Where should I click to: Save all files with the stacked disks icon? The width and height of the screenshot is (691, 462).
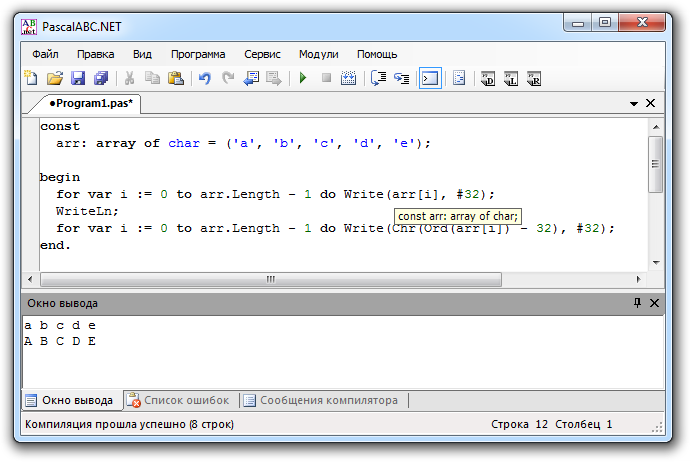click(x=101, y=78)
